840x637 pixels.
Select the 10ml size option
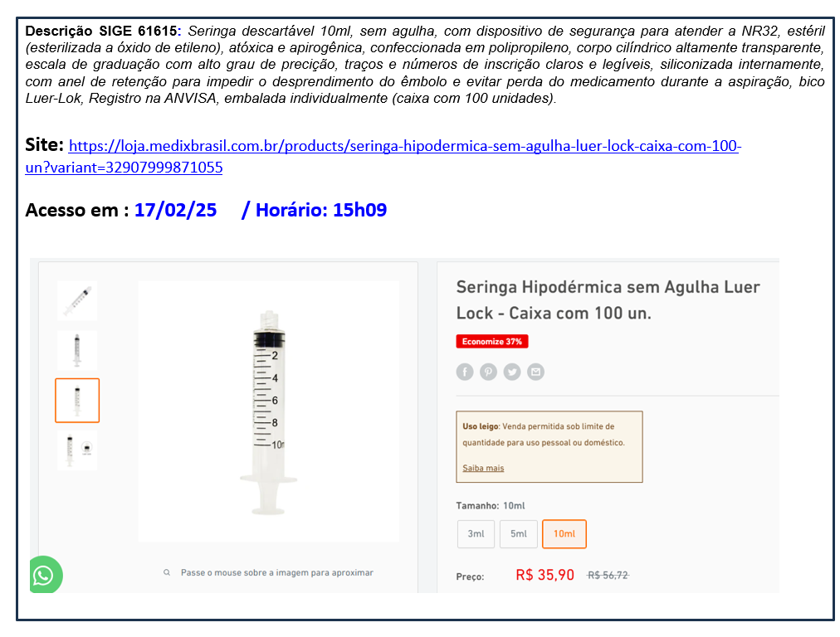pyautogui.click(x=564, y=533)
